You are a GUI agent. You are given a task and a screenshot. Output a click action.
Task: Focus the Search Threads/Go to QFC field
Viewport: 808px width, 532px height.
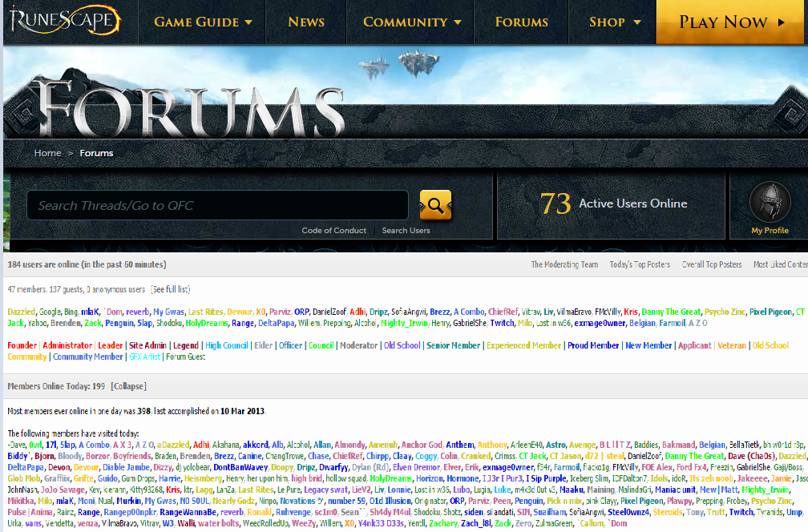coord(217,205)
